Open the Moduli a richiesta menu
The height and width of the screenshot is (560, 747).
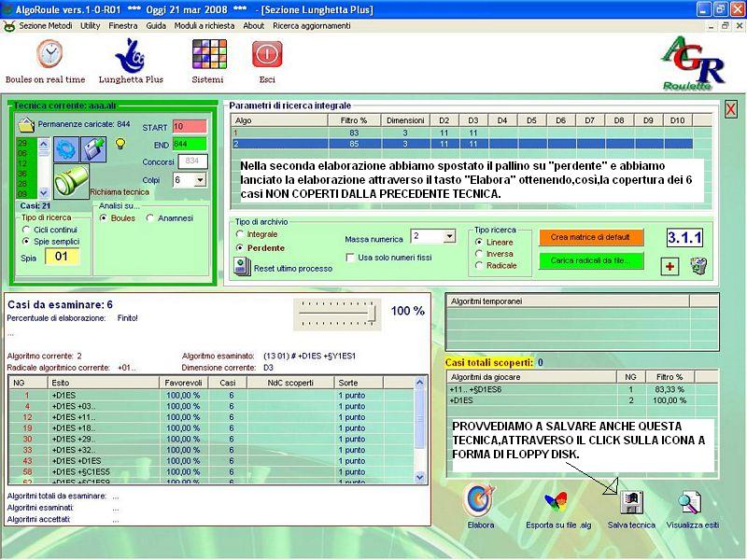[204, 26]
